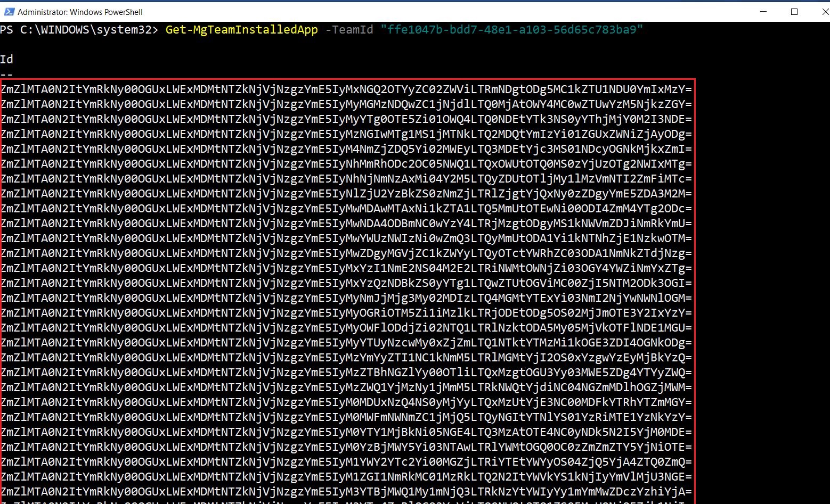This screenshot has width=830, height=504.
Task: Select the output row ending in Dk3OGI=
Action: [x=346, y=283]
